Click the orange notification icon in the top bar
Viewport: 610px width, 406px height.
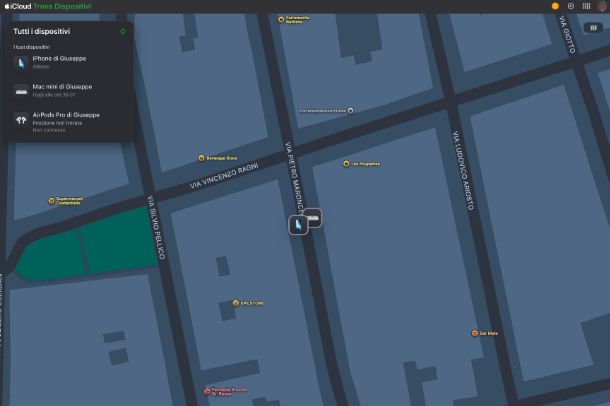pos(555,6)
